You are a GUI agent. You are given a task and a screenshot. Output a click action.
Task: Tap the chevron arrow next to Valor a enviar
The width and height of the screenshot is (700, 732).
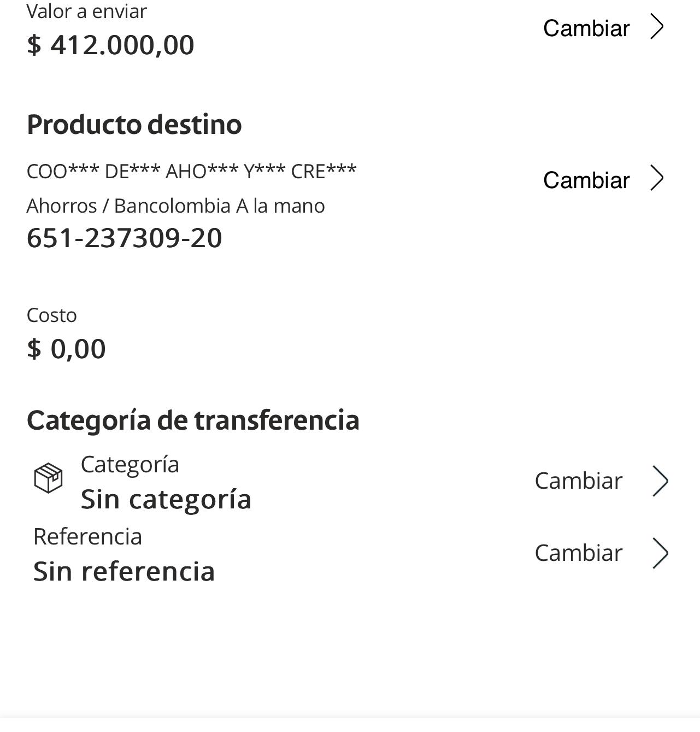pyautogui.click(x=657, y=27)
